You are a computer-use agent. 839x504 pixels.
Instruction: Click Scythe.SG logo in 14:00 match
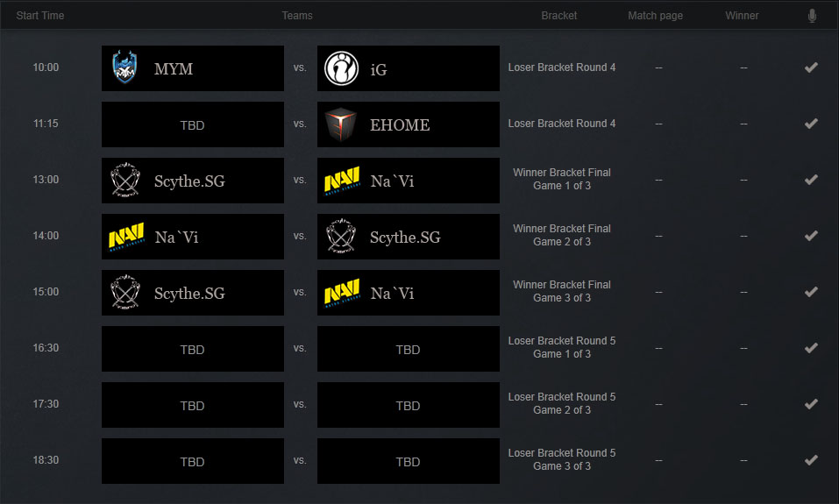tap(341, 237)
